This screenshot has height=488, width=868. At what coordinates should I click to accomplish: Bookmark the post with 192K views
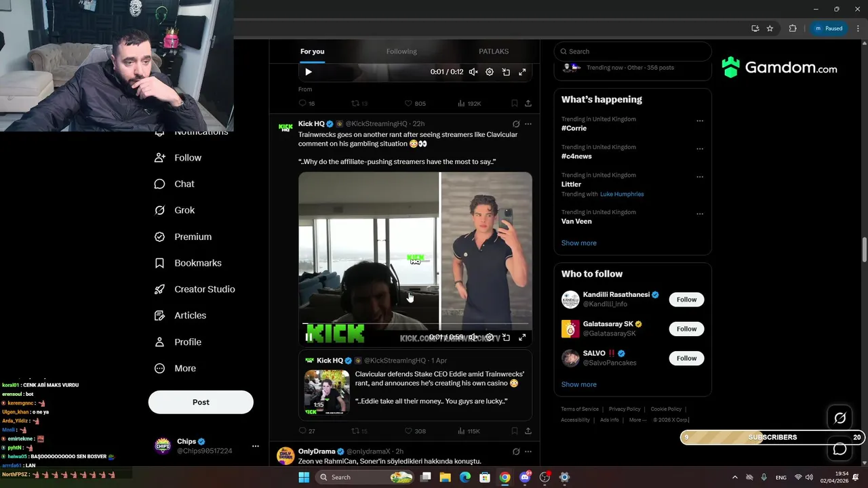[515, 104]
